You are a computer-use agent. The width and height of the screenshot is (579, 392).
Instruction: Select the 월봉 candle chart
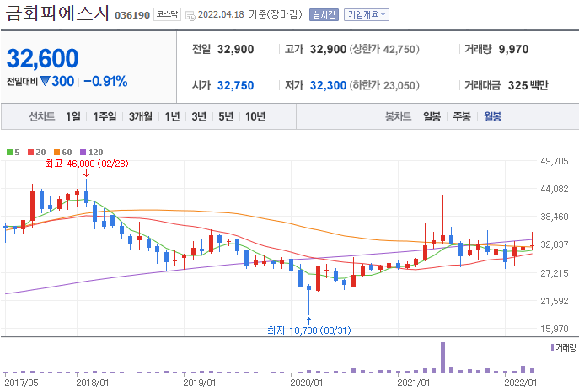point(492,116)
